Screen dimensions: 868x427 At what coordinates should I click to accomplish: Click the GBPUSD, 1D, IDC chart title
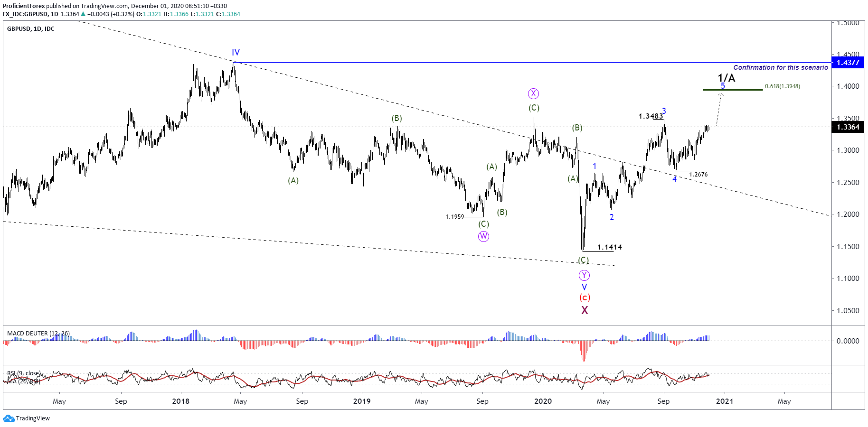[x=31, y=29]
